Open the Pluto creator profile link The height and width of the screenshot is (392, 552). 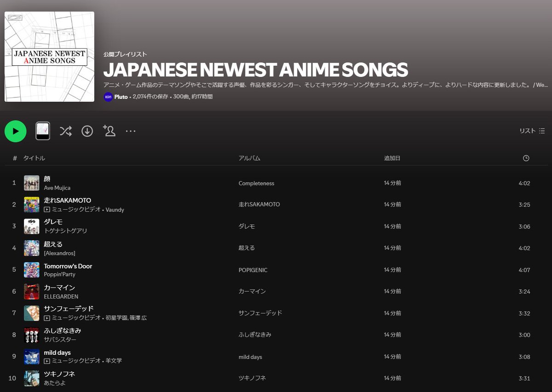121,97
